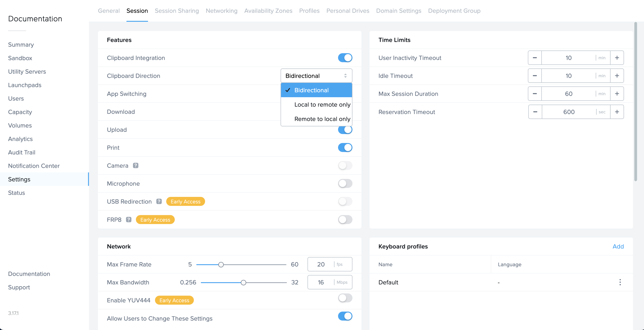Click the Max Bandwidth slider handle
This screenshot has width=644, height=330.
click(243, 283)
